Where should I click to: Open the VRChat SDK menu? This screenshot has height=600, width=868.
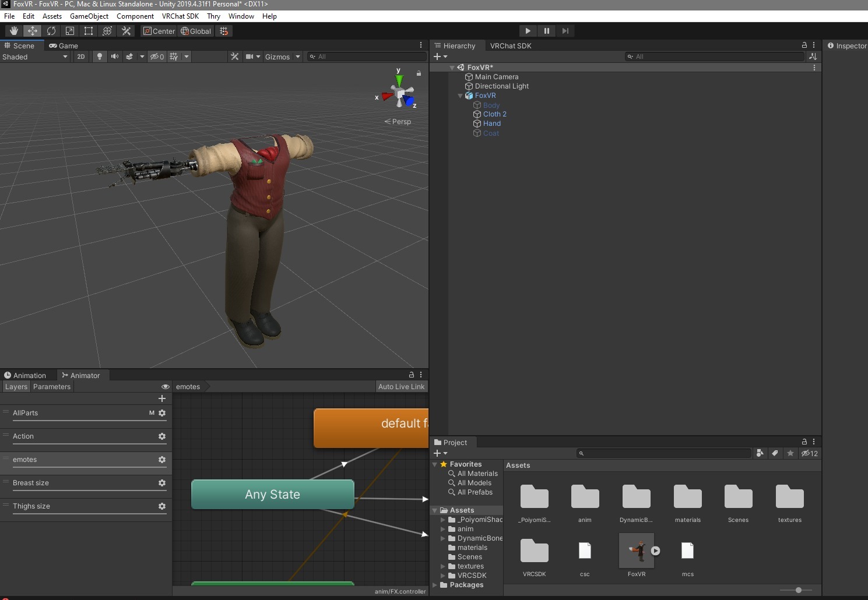coord(180,16)
